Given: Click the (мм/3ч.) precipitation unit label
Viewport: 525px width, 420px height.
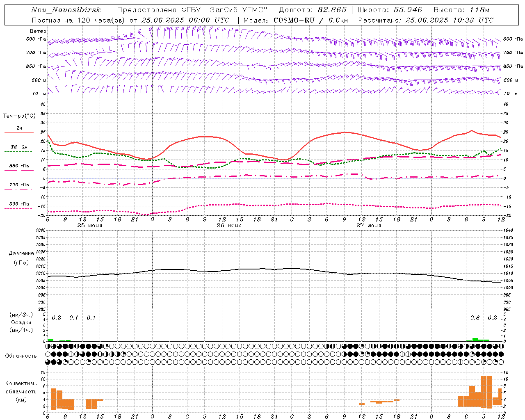Looking at the screenshot, I should coord(21,315).
